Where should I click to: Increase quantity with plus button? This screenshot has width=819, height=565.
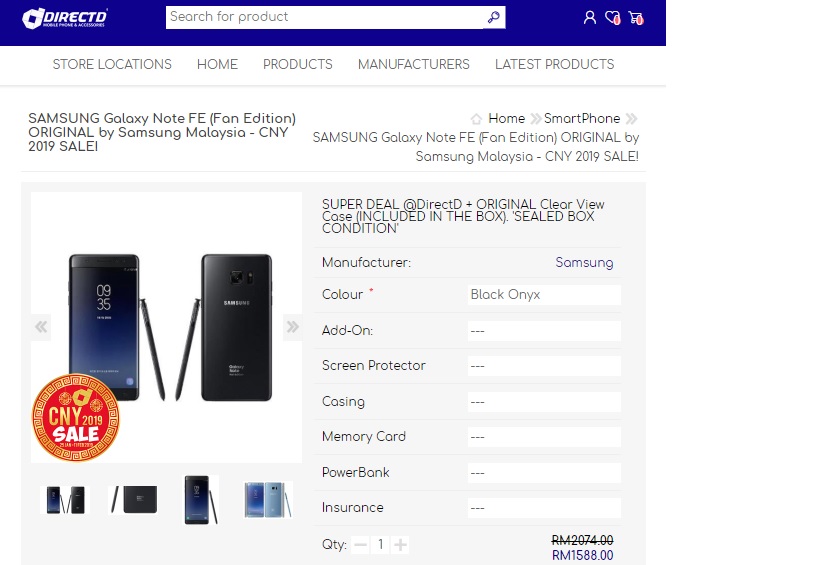click(x=401, y=545)
